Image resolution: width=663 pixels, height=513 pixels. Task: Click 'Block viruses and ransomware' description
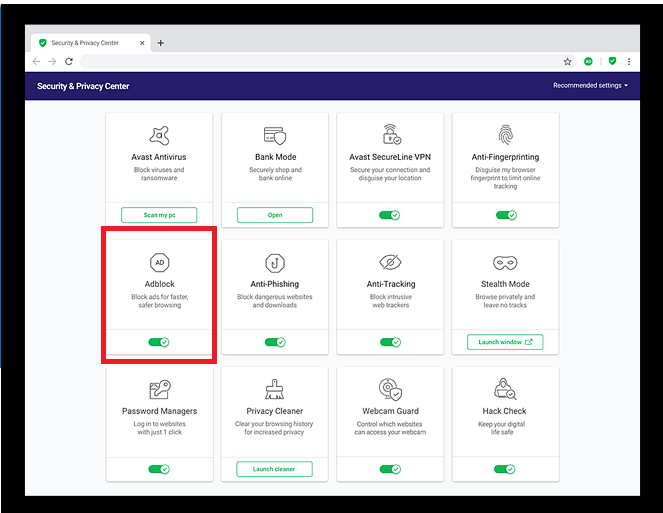[159, 174]
